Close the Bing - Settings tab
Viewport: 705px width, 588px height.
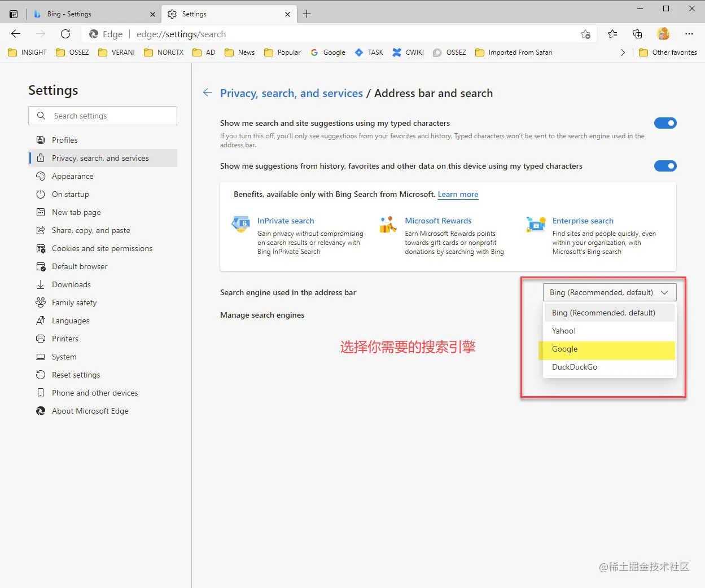coord(152,14)
